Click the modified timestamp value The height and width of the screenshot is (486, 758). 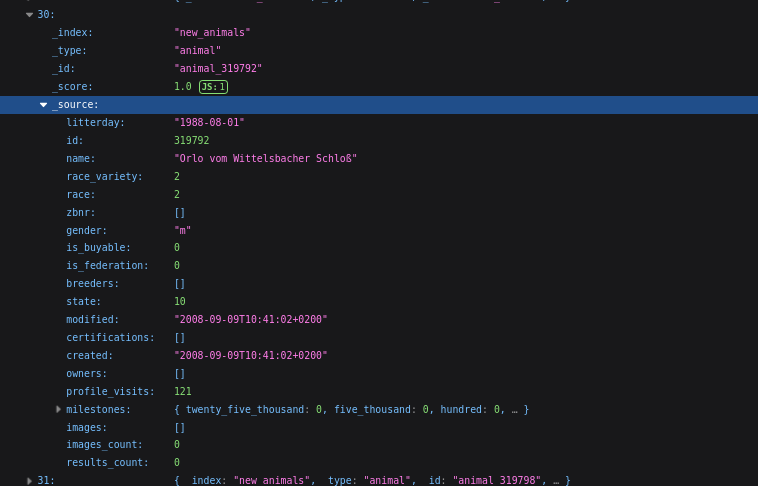(x=250, y=319)
